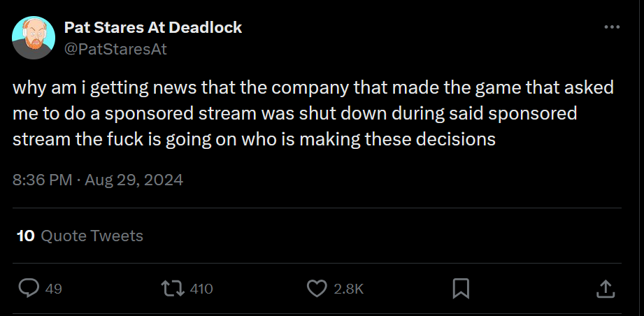The width and height of the screenshot is (644, 316).
Task: Bookmark this tweet
Action: pos(461,288)
